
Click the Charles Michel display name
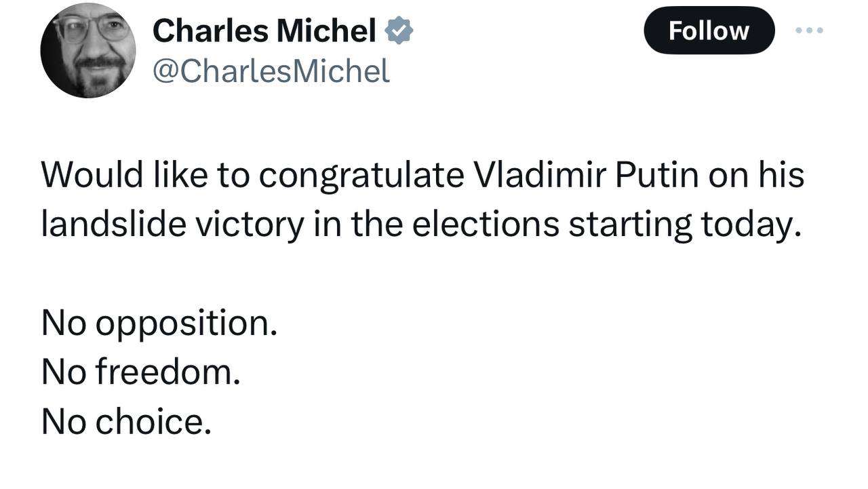pos(264,31)
